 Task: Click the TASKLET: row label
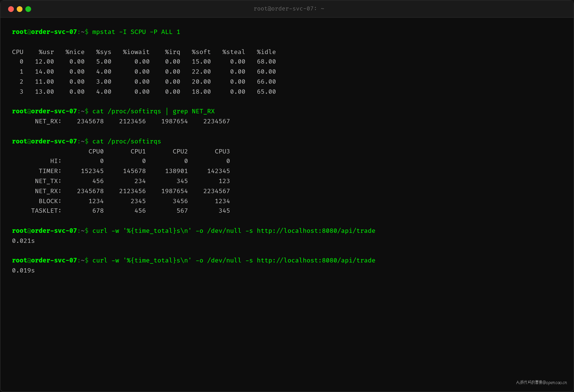pos(46,211)
